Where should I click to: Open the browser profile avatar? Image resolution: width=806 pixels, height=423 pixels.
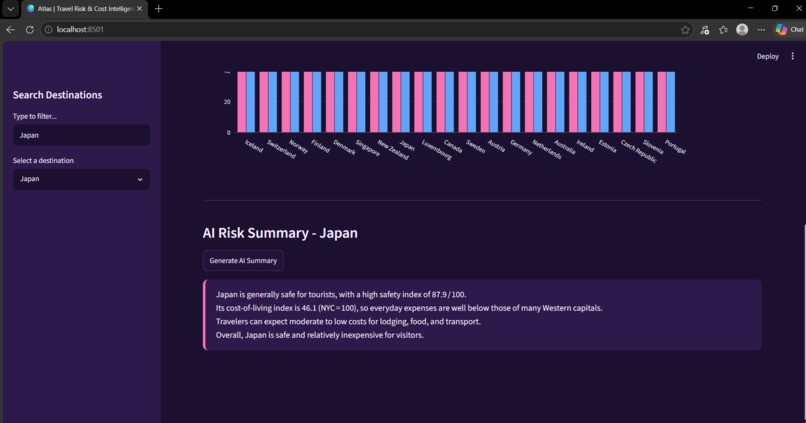(x=742, y=30)
